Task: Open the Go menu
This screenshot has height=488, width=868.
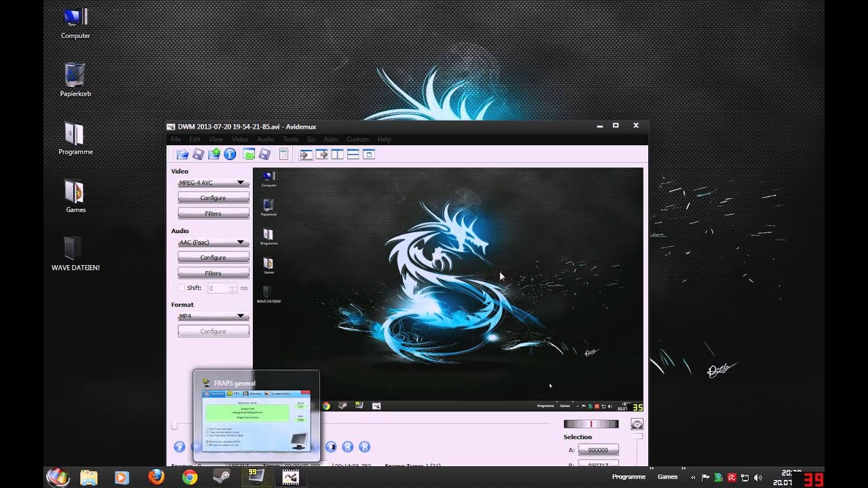Action: (x=311, y=140)
